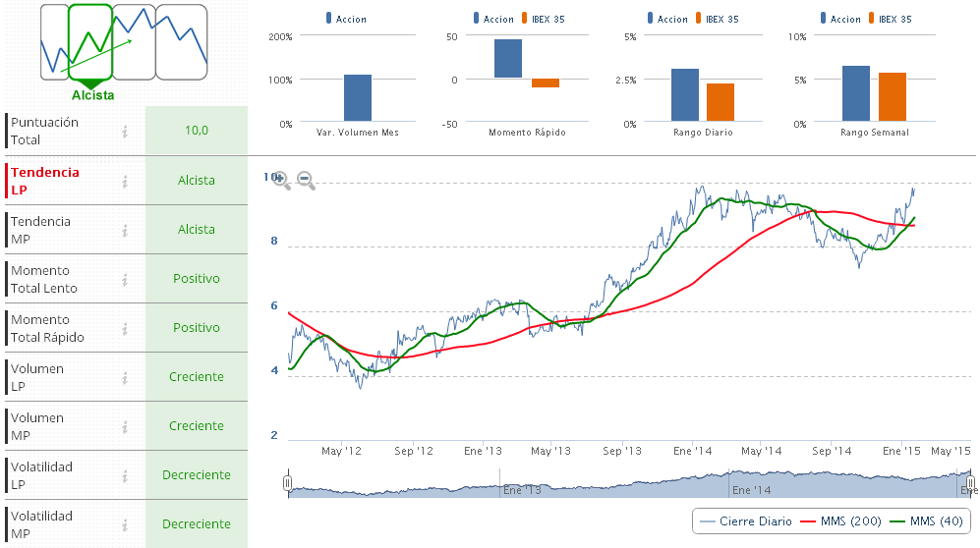The width and height of the screenshot is (980, 548).
Task: Open info icon for Tendencia LP
Action: click(125, 181)
